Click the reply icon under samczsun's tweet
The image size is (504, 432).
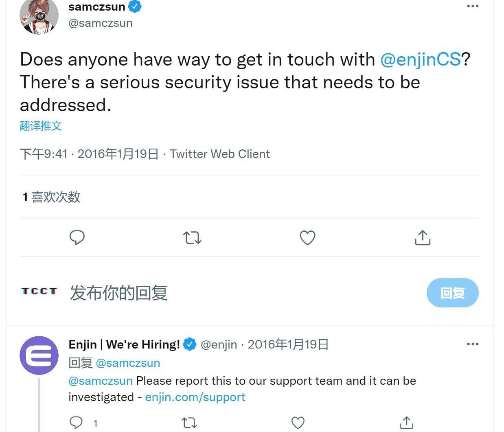77,237
